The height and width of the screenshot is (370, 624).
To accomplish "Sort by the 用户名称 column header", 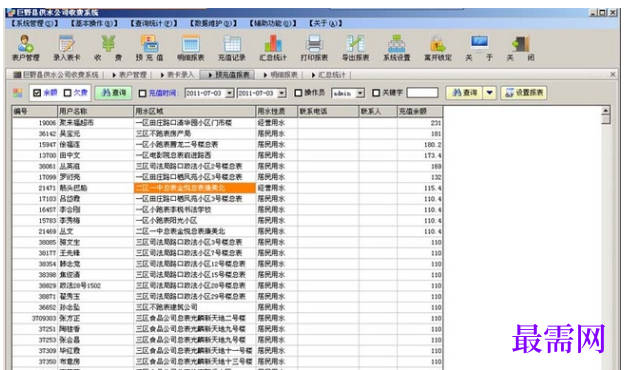I will pyautogui.click(x=95, y=111).
